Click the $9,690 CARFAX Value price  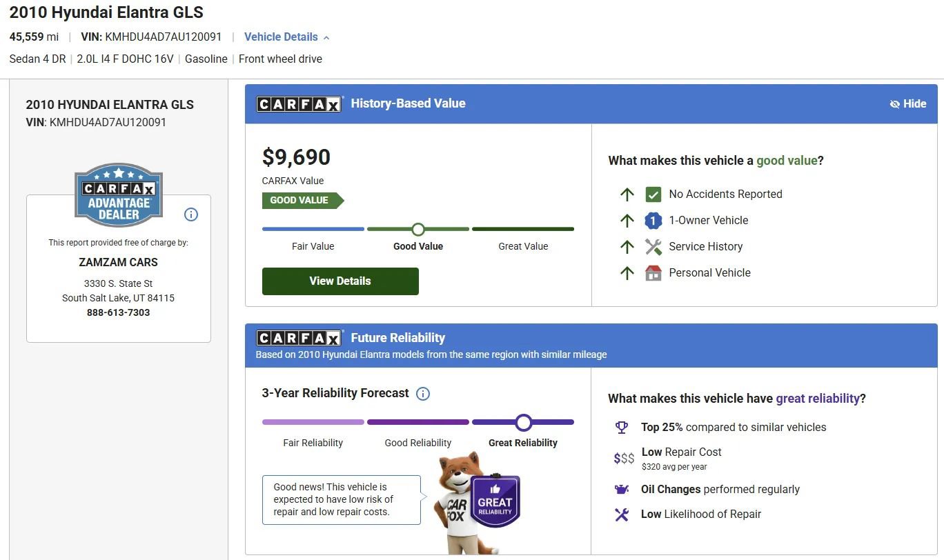tap(296, 157)
